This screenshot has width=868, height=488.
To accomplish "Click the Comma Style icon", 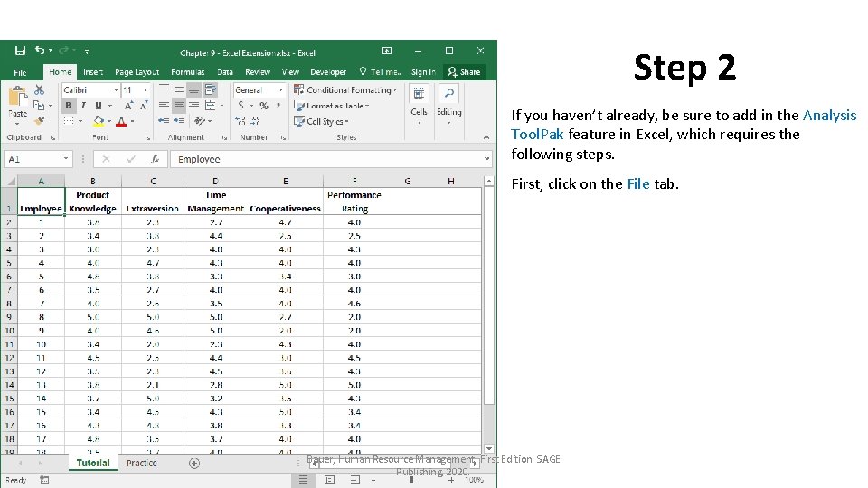I will tap(278, 105).
